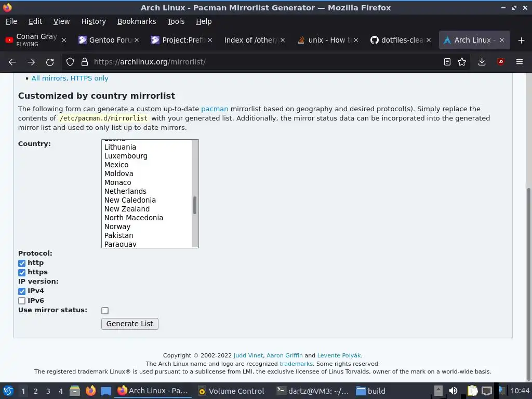The width and height of the screenshot is (532, 399).
Task: Open the dartz@VM3 terminal from taskbar
Action: 313,391
